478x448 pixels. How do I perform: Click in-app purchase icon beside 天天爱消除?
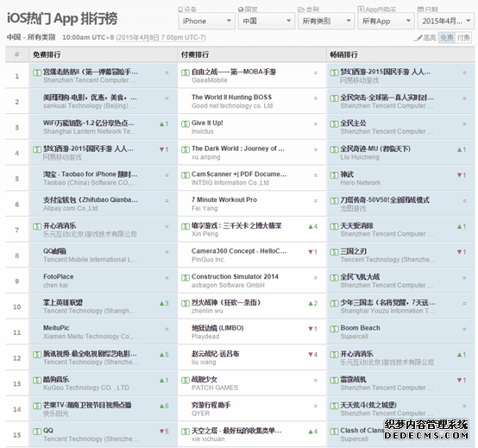(x=335, y=226)
